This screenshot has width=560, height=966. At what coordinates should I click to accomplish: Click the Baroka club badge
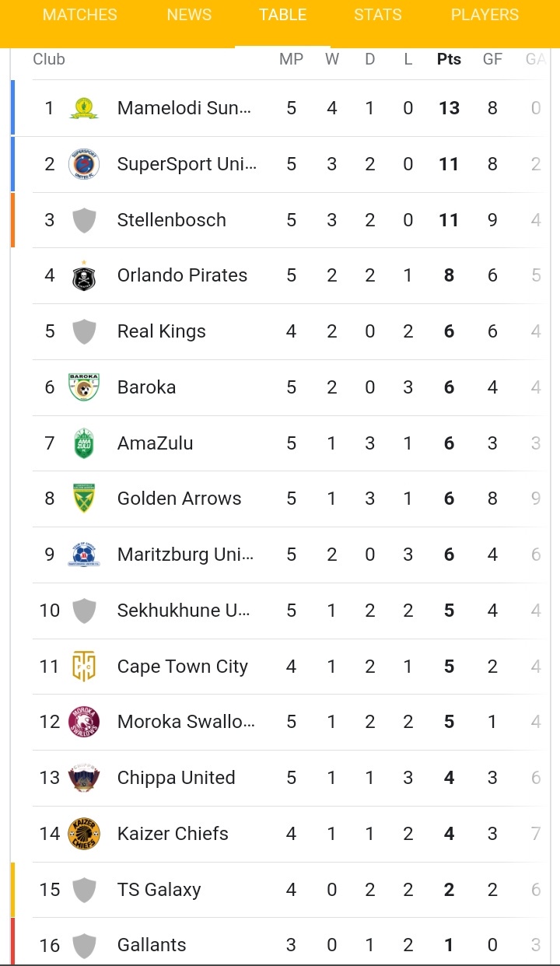coord(84,387)
